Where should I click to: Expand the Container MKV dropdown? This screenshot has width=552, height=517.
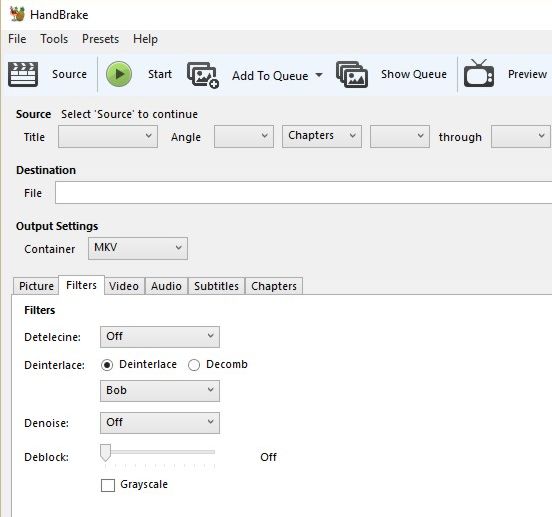pos(138,248)
